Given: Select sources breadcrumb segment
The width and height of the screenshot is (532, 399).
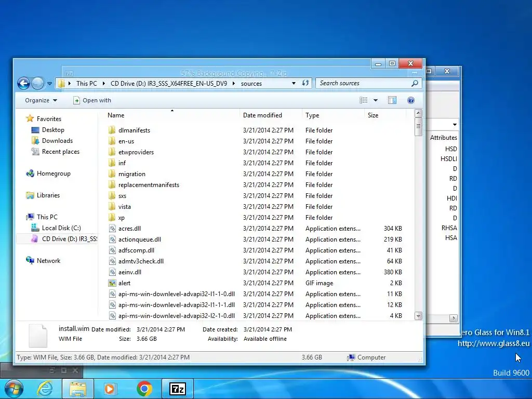Looking at the screenshot, I should point(251,84).
